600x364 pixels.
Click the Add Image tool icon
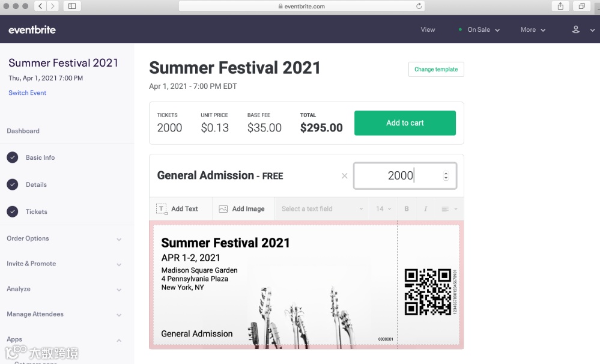coord(223,209)
